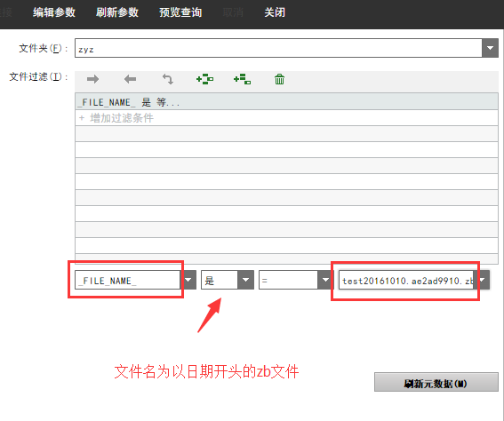Click the add filter group icon
The width and height of the screenshot is (504, 421).
(242, 79)
